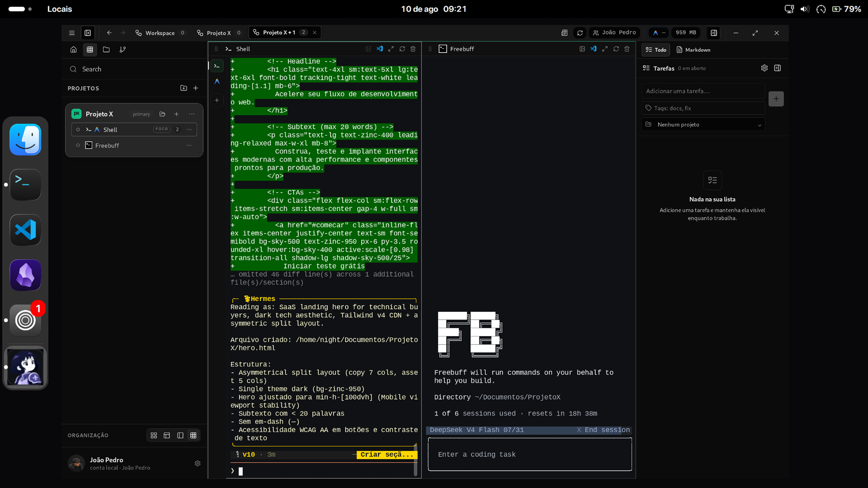Focus the Enter a coding task box
The height and width of the screenshot is (488, 868).
point(530,454)
